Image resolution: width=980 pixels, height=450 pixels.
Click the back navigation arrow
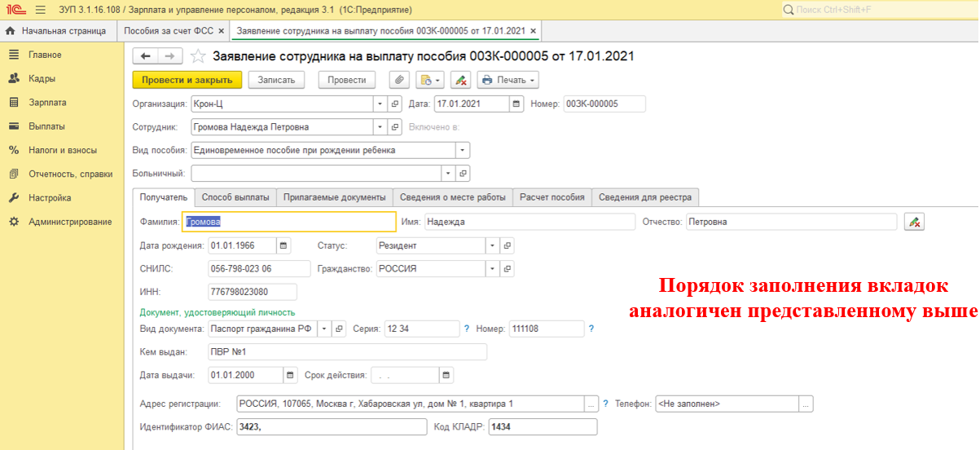click(146, 56)
